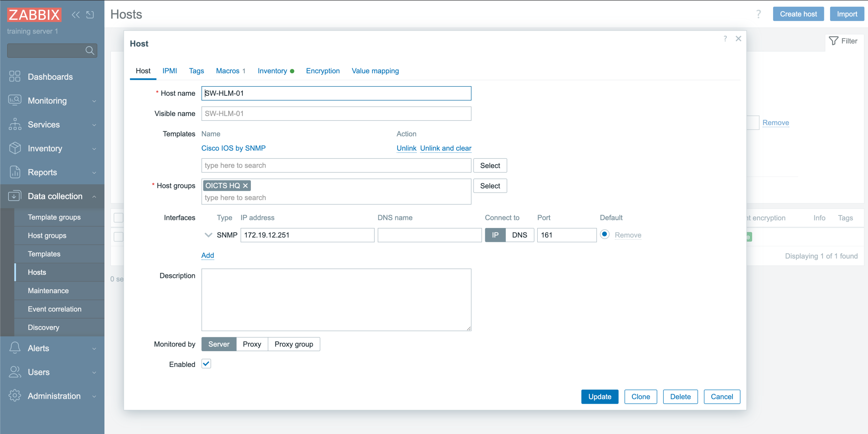Collapse the sidebar with double-arrow icon
Viewport: 868px width, 434px height.
(76, 15)
